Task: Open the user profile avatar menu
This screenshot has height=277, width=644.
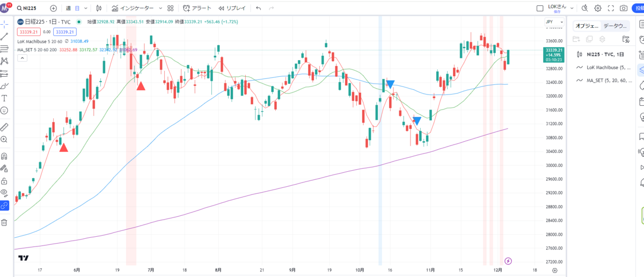Action: tap(5, 8)
